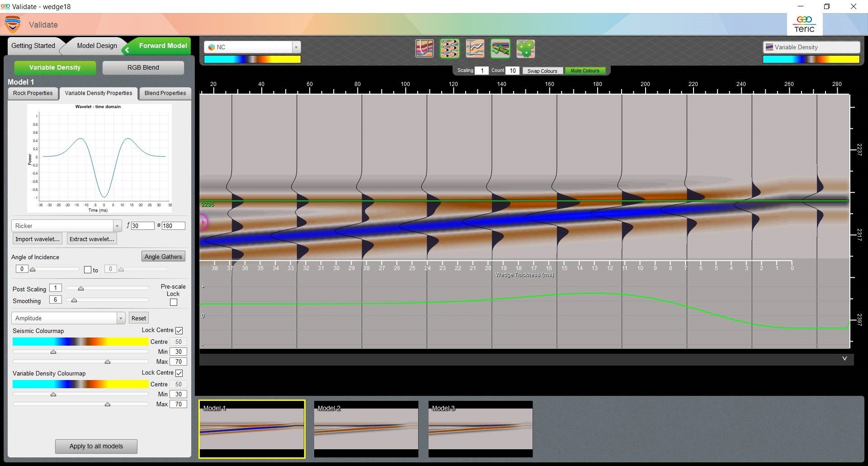
Task: Click the well-path layers icon in toolbar
Action: (x=424, y=48)
